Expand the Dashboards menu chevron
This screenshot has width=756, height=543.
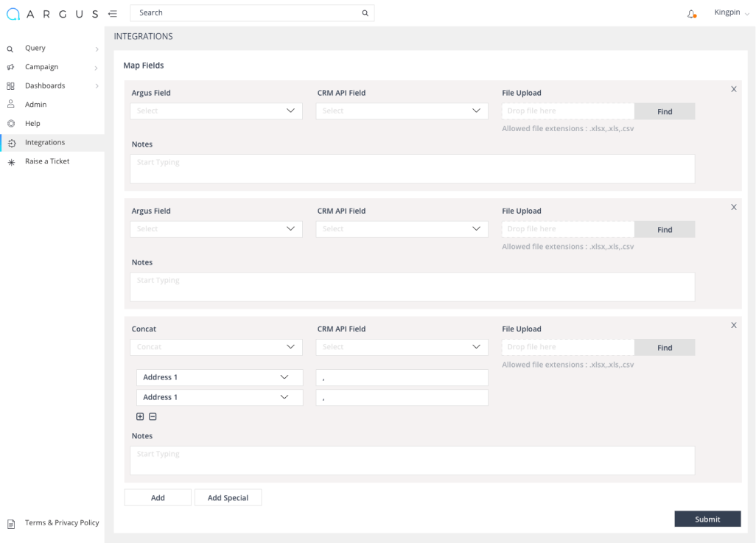[x=97, y=86]
